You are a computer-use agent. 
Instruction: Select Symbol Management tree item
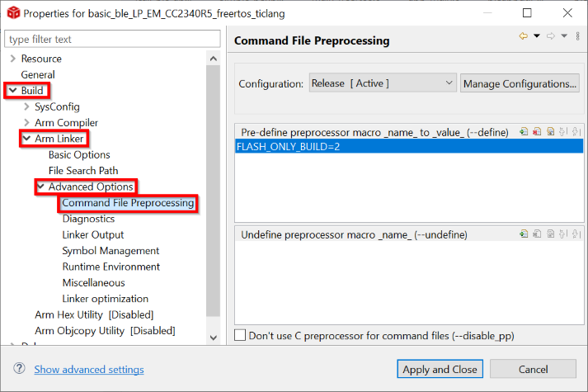111,251
